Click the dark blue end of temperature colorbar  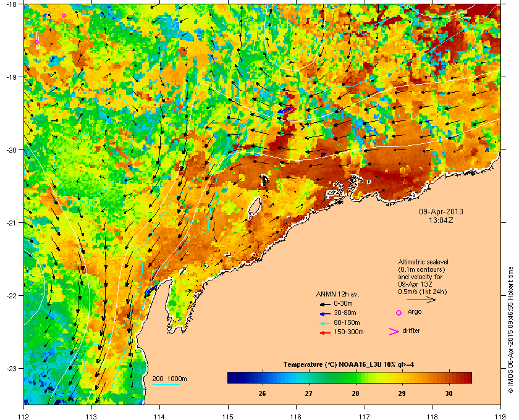(232, 377)
